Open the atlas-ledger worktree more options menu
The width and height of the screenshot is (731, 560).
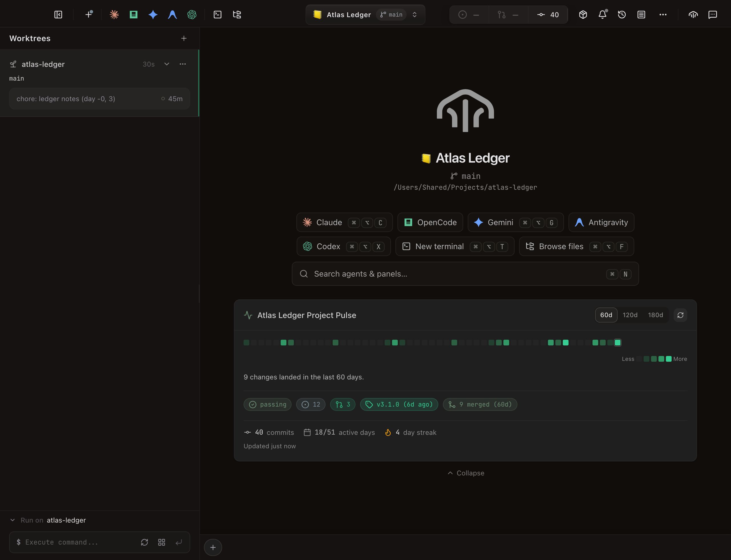tap(182, 64)
